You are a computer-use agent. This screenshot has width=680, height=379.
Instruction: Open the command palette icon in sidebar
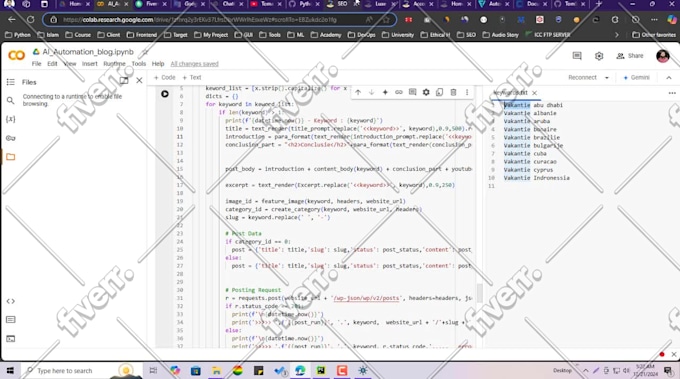(10, 320)
